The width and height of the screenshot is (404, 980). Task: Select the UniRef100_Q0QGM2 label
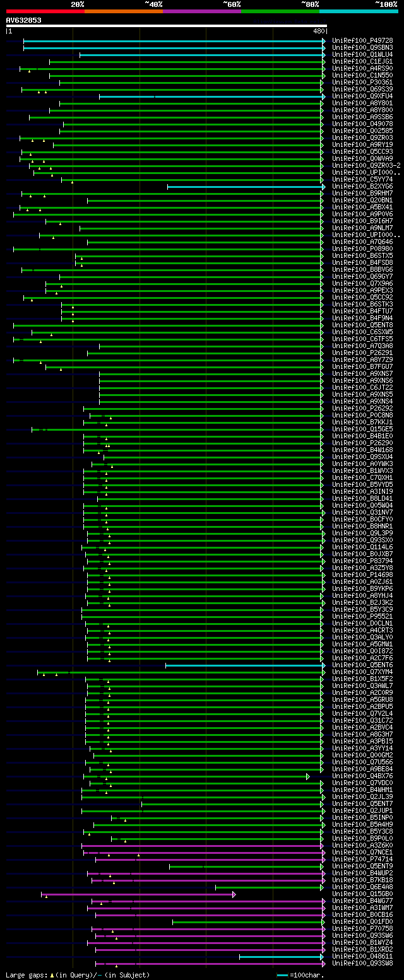tap(362, 755)
